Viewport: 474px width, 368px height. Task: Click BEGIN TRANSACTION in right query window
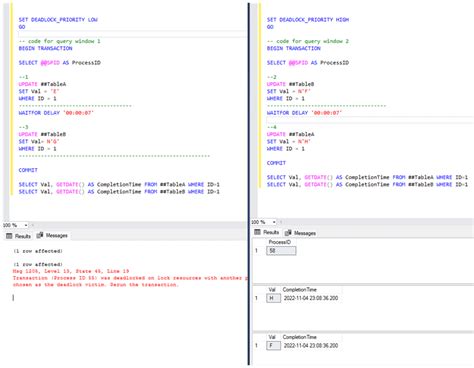pyautogui.click(x=294, y=48)
